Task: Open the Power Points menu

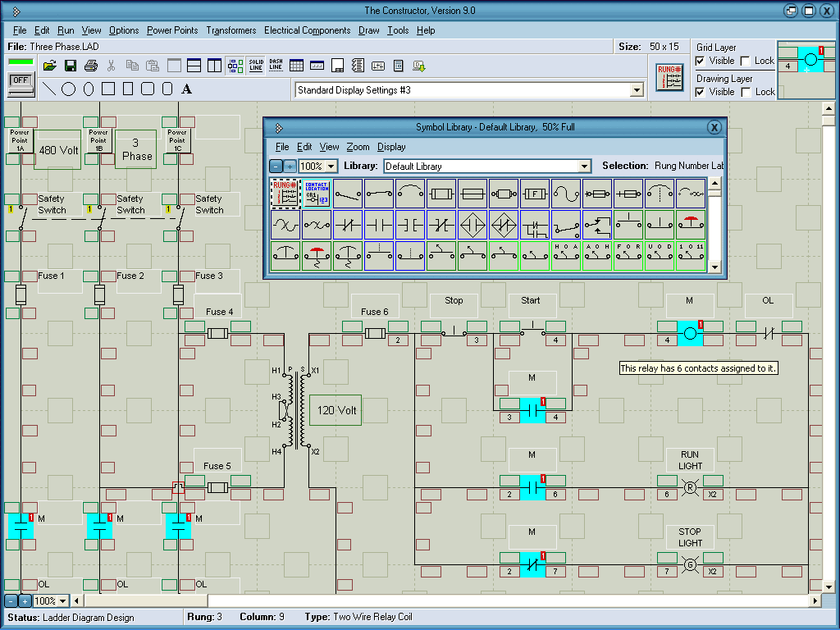Action: pyautogui.click(x=172, y=30)
